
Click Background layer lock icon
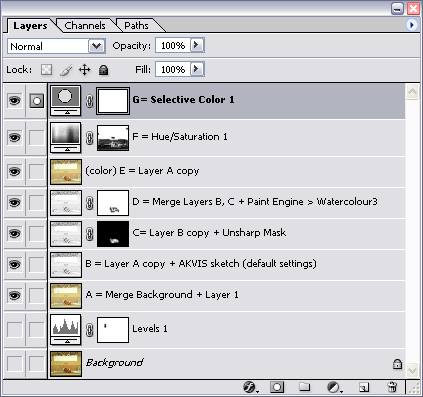tap(397, 364)
